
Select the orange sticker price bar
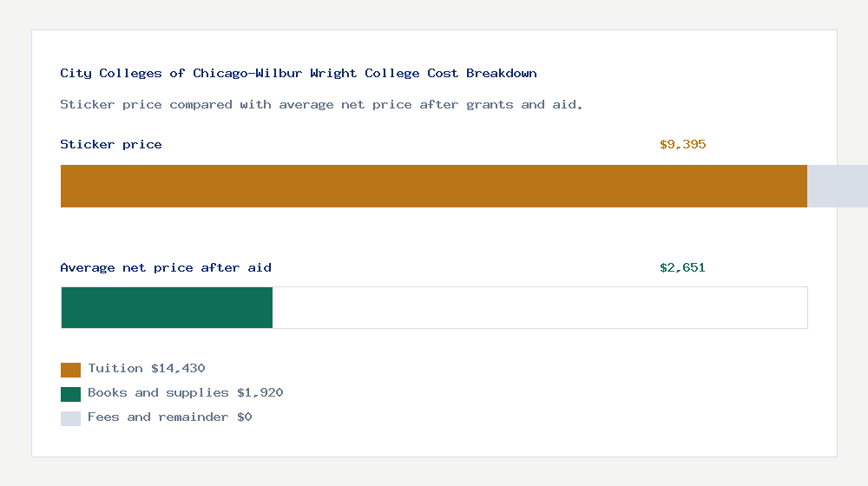[434, 186]
